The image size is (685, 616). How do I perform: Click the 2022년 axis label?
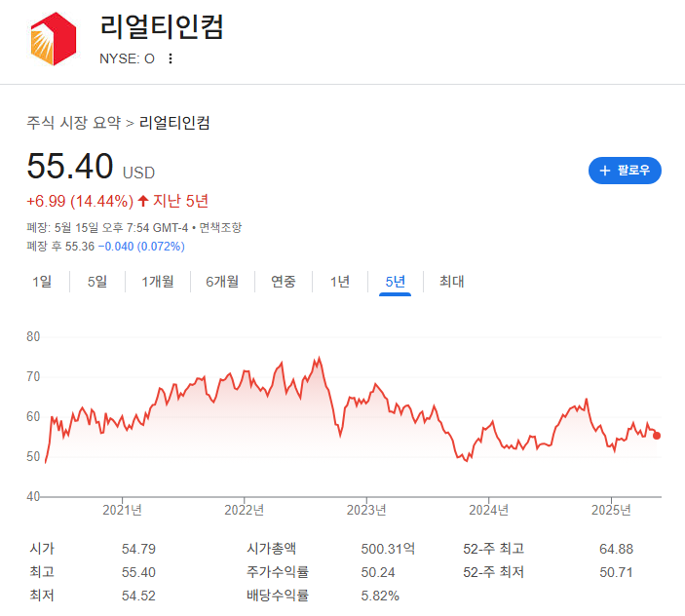(x=244, y=510)
